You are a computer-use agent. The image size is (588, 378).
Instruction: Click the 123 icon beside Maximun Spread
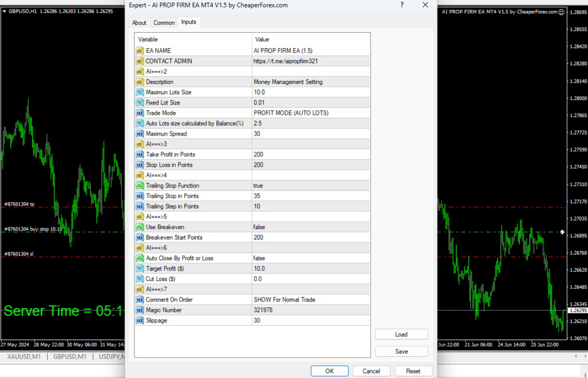[139, 133]
